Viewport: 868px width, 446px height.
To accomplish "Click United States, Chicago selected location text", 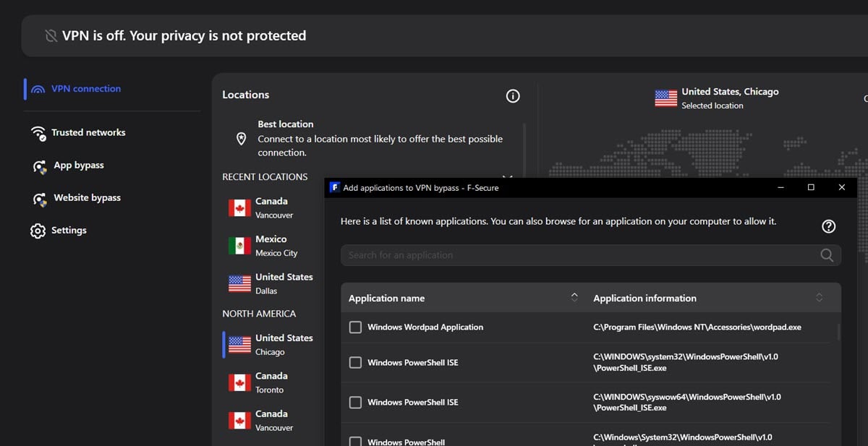I will [x=730, y=92].
